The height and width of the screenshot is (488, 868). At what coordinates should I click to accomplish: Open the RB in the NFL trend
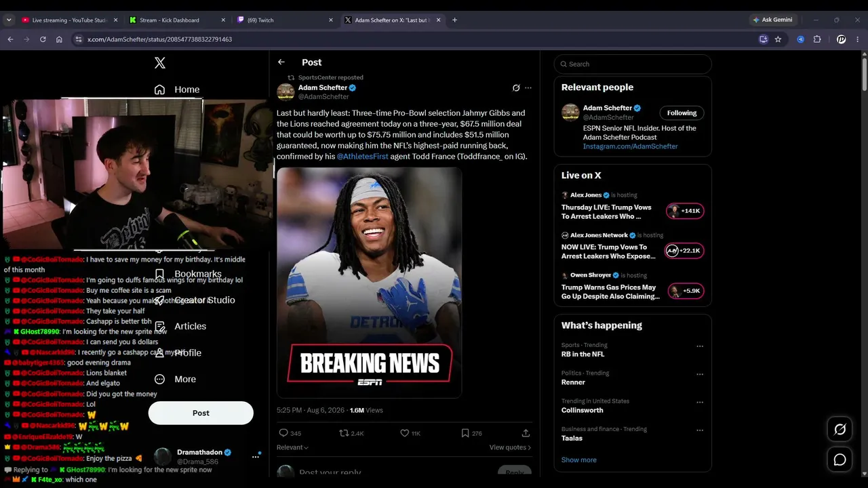pos(583,354)
